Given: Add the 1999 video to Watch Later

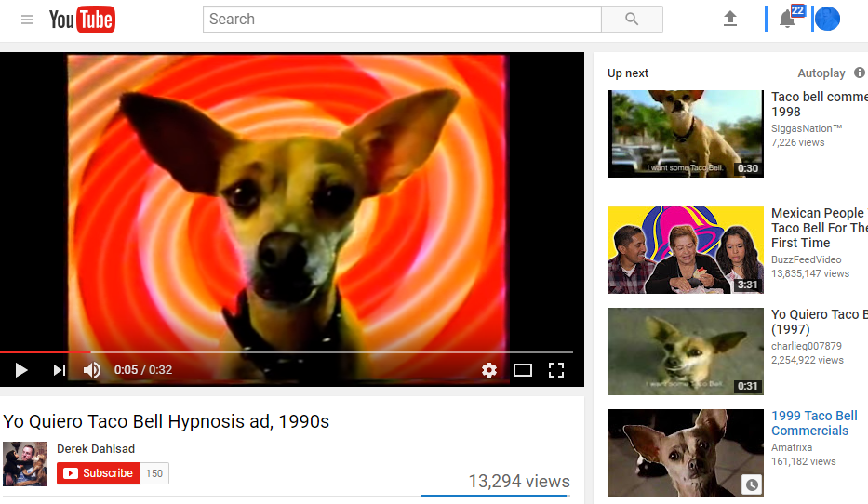Looking at the screenshot, I should [752, 484].
